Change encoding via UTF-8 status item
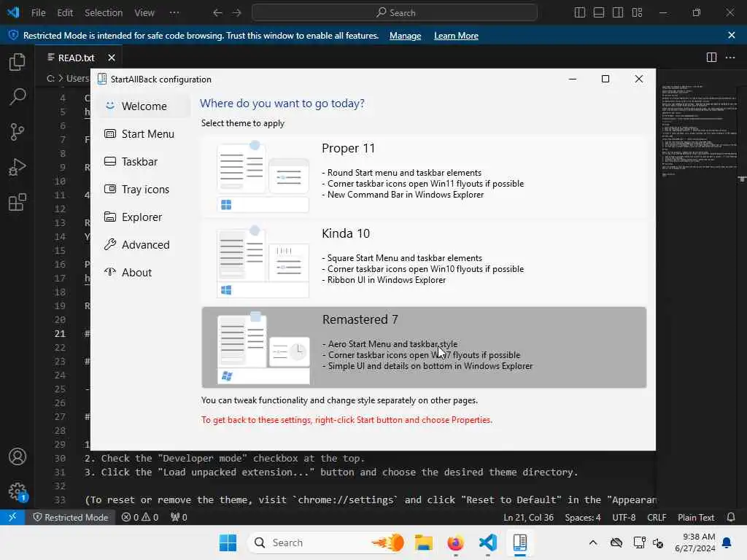 tap(624, 517)
